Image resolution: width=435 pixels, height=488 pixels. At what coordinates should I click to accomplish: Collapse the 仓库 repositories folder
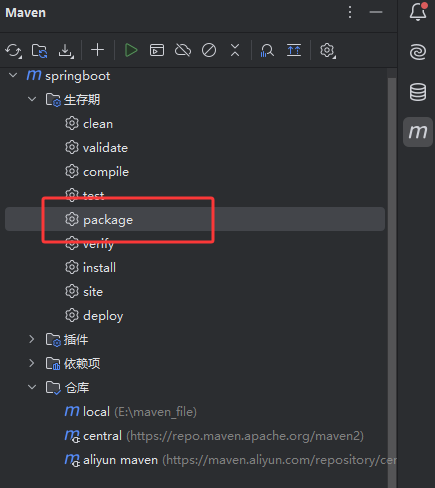[32, 387]
